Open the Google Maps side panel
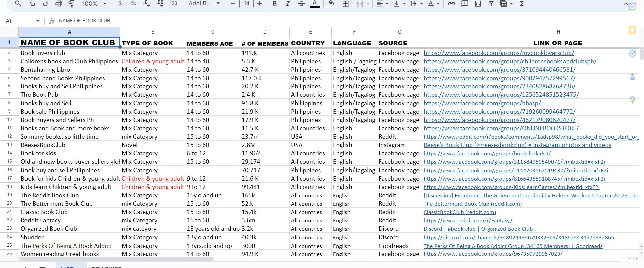 (632, 100)
